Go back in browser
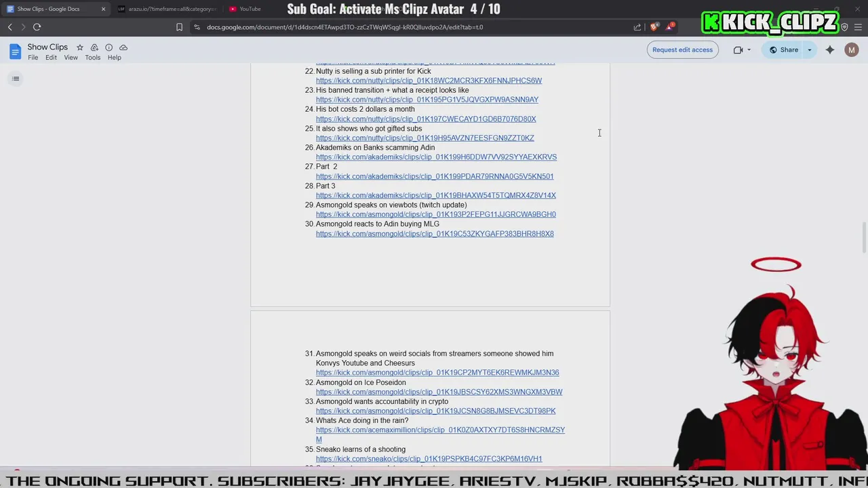 (10, 27)
